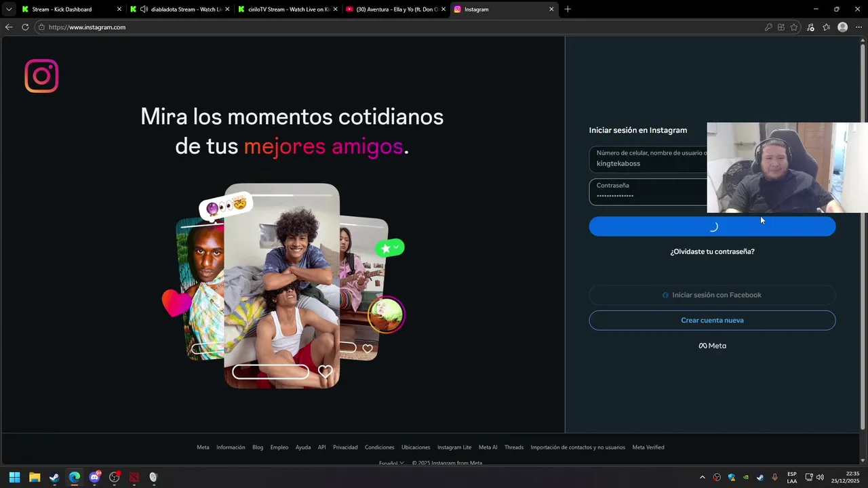This screenshot has width=868, height=488.
Task: Open File Explorer from the taskbar
Action: 35,477
